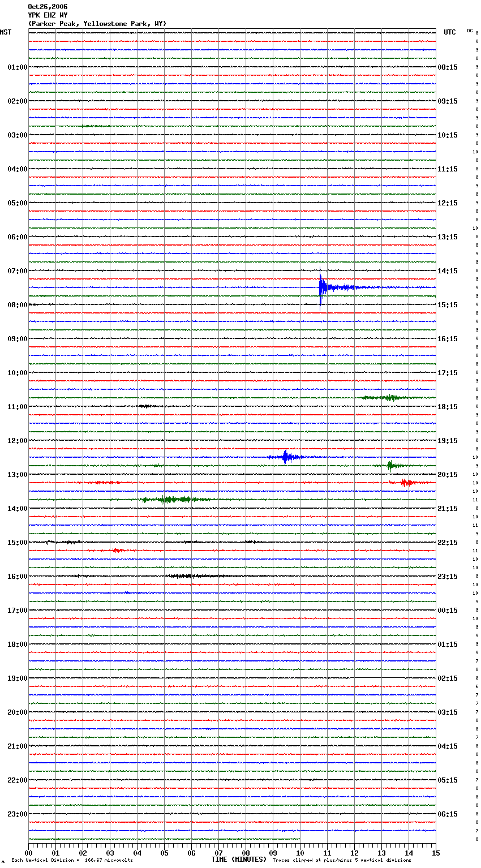Select the 23:00 MST time label

tap(18, 814)
